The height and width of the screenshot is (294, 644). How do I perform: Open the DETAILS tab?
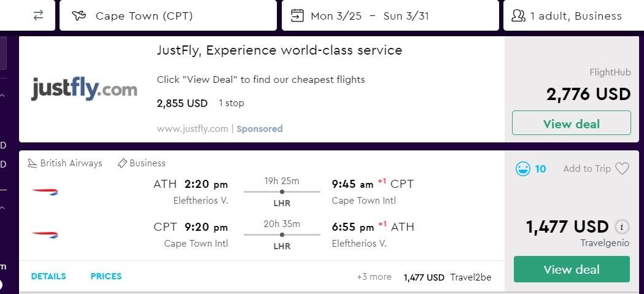[x=48, y=276]
